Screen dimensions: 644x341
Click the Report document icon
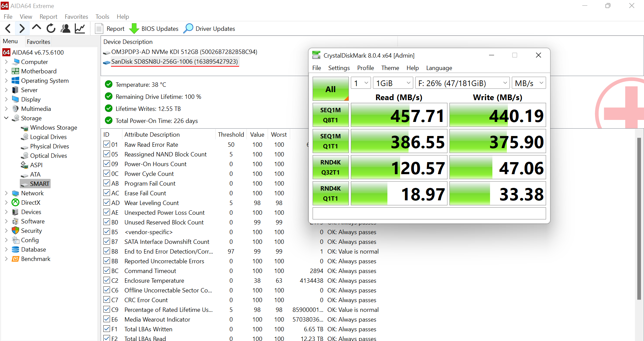(x=99, y=29)
